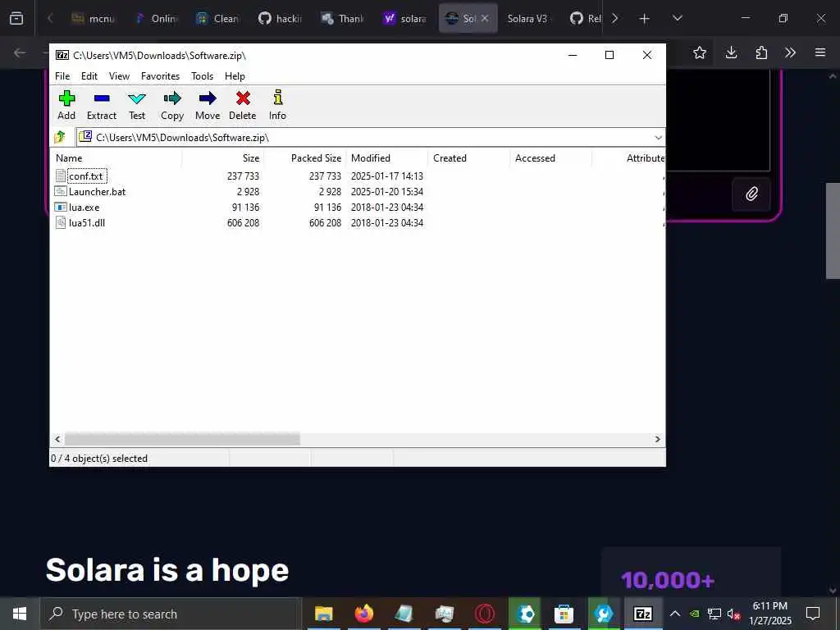Switch to the hacki GitHub browser tab

[281, 18]
